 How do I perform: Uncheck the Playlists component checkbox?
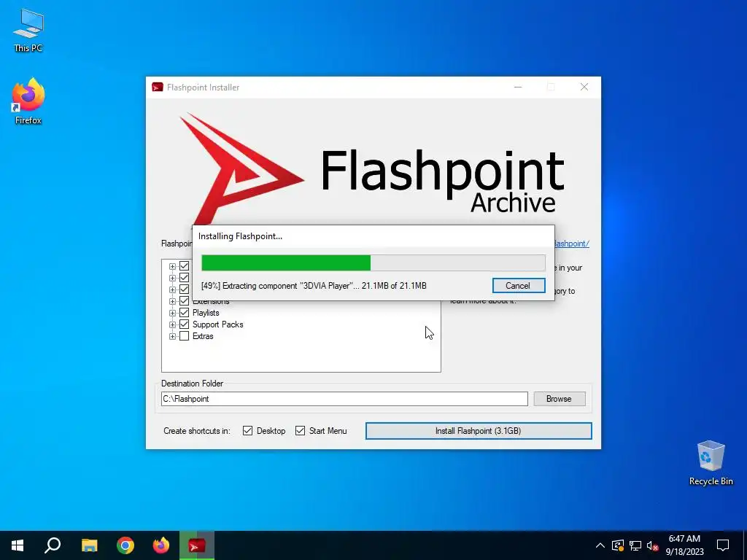(x=184, y=313)
